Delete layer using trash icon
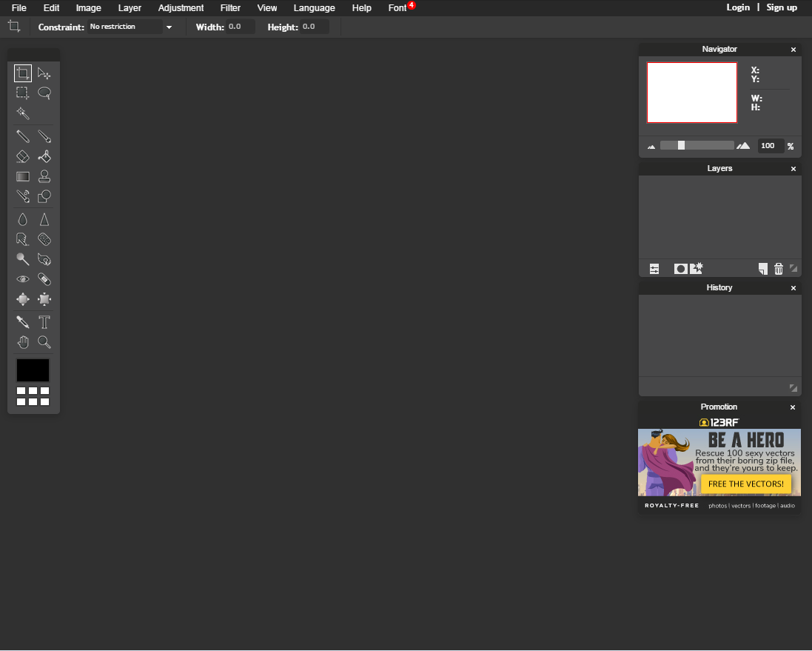 [779, 269]
